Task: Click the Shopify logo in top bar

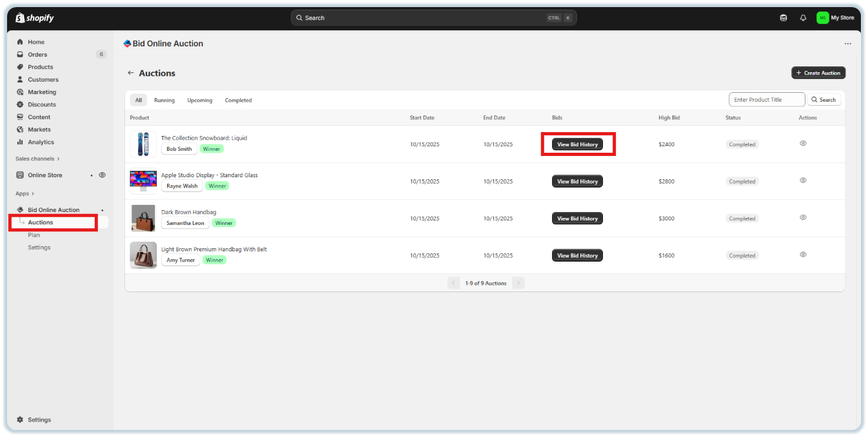Action: (35, 18)
